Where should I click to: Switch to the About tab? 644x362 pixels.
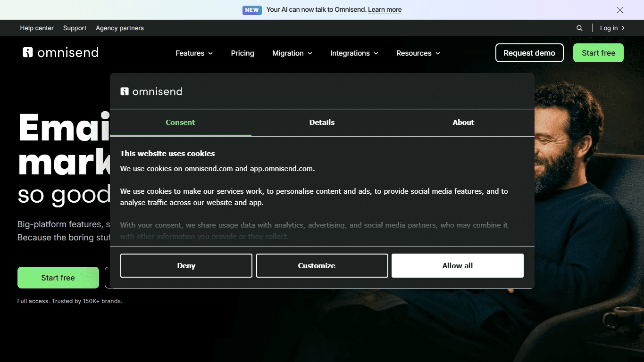coord(463,123)
